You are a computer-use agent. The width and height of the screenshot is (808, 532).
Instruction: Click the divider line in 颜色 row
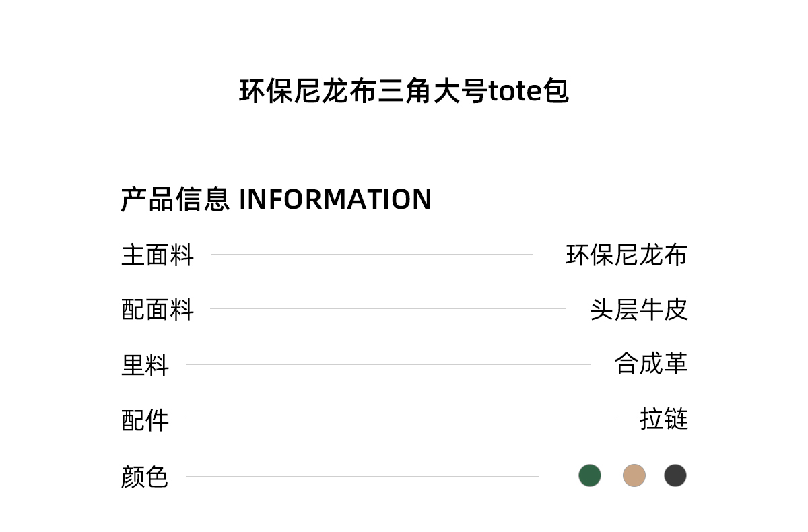(362, 477)
